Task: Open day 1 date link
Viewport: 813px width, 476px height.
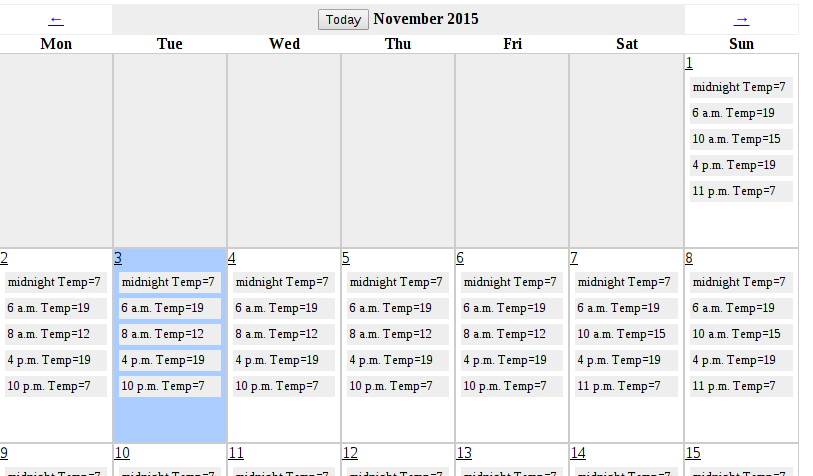Action: (689, 63)
